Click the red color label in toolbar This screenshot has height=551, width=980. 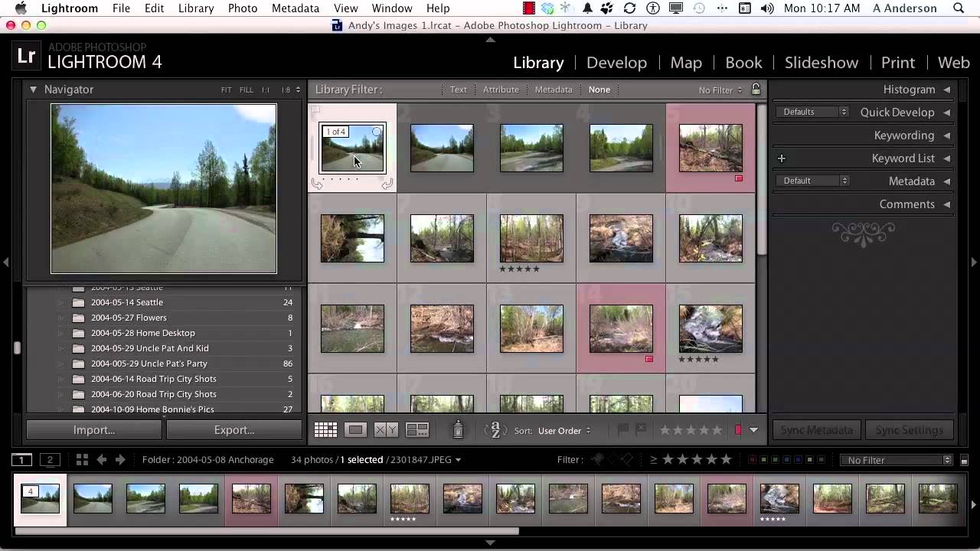click(738, 430)
